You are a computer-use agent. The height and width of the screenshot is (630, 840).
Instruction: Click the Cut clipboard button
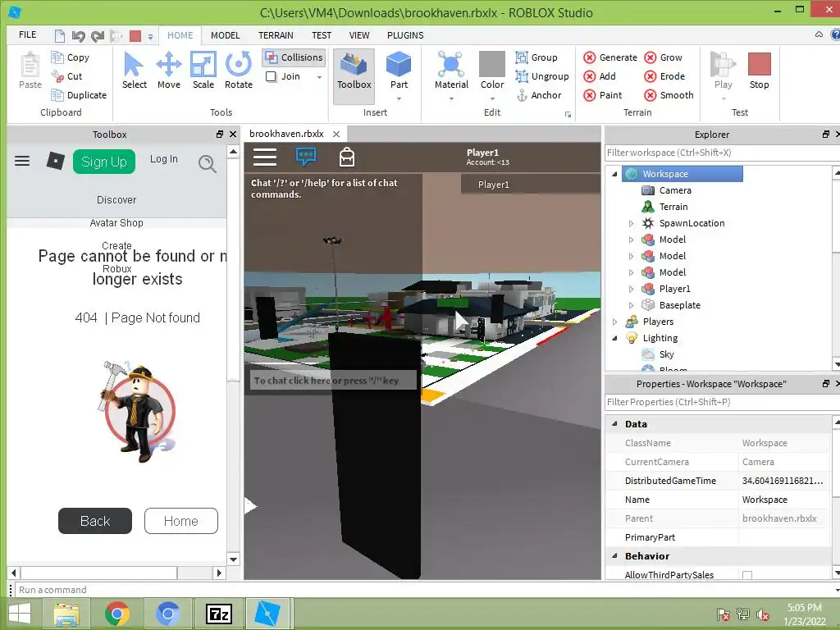pos(67,76)
